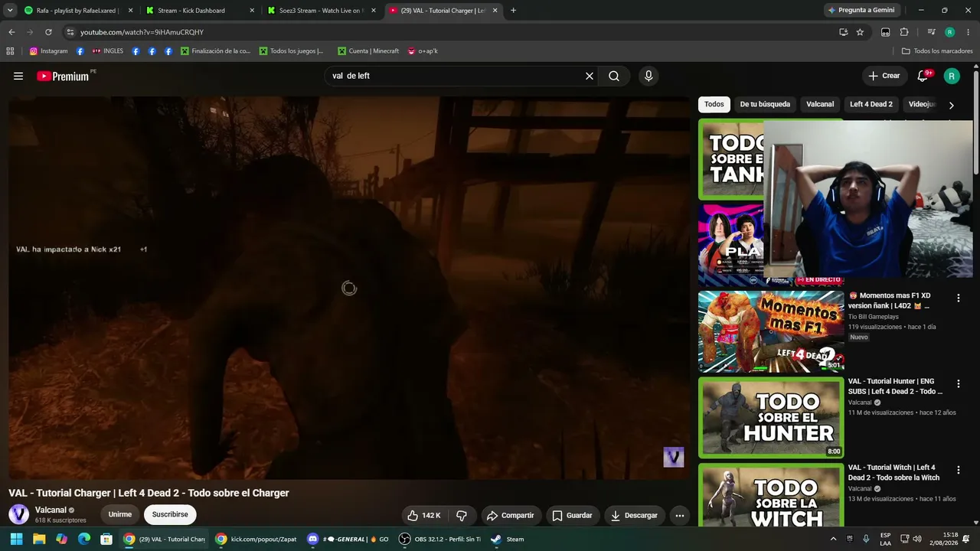Reload the YouTube page
The image size is (980, 551).
click(48, 32)
